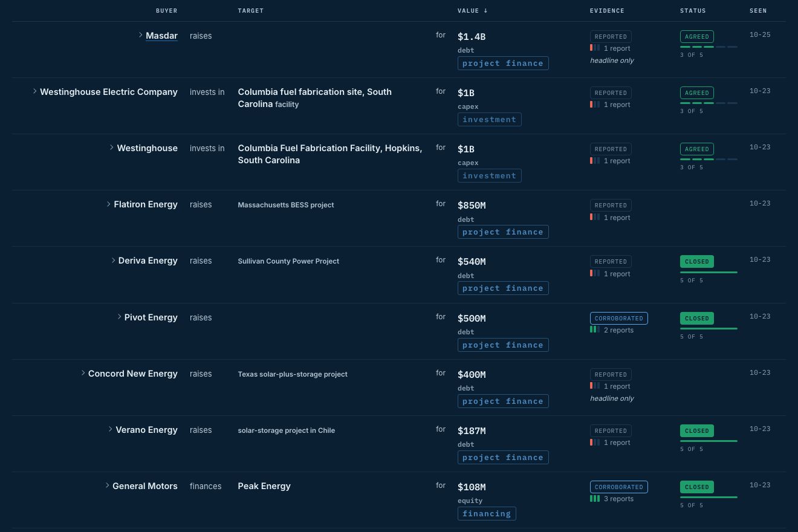Image resolution: width=798 pixels, height=532 pixels.
Task: Click the CLOSED badge in Deriva Energy row
Action: [x=697, y=262]
